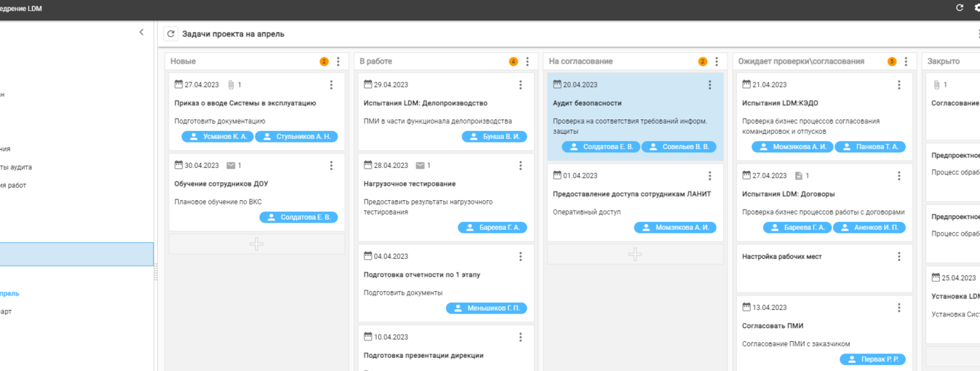Click calendar icon with date 13.04.2023

746,307
